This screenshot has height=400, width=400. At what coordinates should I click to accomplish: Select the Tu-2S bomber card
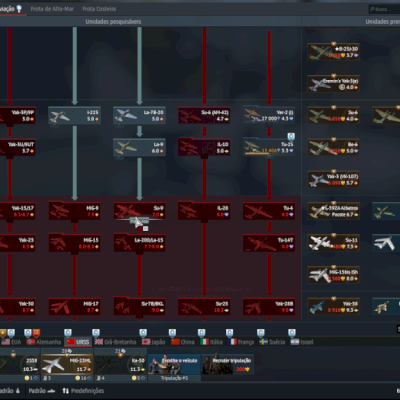[269, 147]
